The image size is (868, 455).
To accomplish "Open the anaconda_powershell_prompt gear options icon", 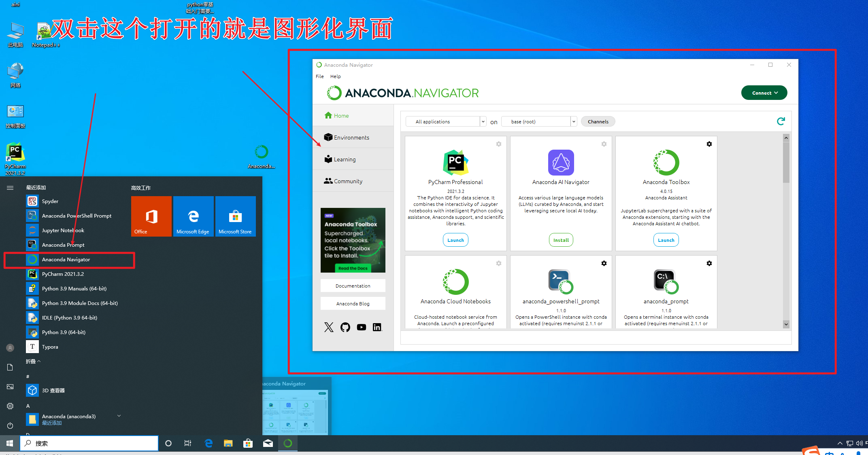I will pyautogui.click(x=604, y=263).
